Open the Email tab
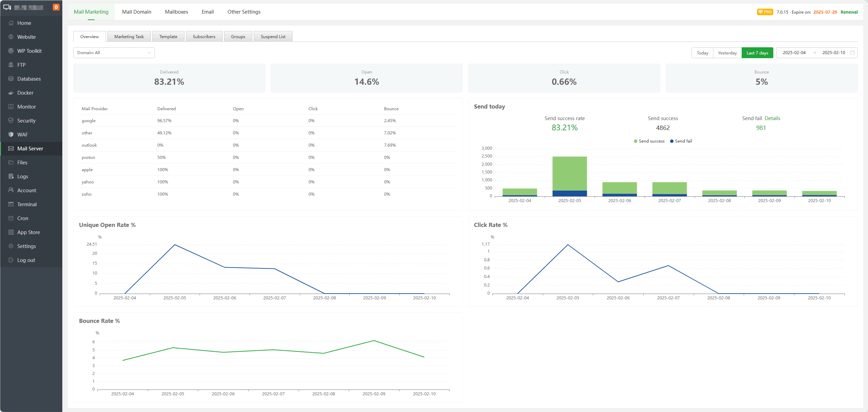 (x=208, y=12)
